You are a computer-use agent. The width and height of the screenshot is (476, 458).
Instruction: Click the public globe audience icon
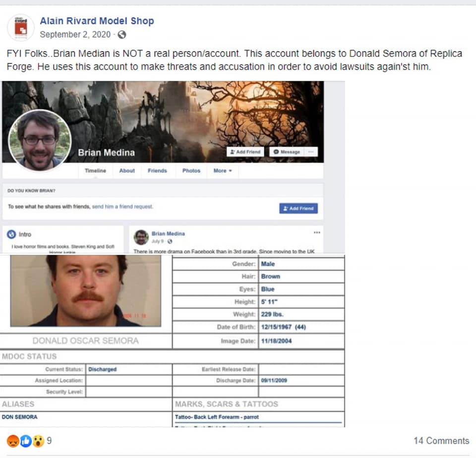pyautogui.click(x=122, y=35)
